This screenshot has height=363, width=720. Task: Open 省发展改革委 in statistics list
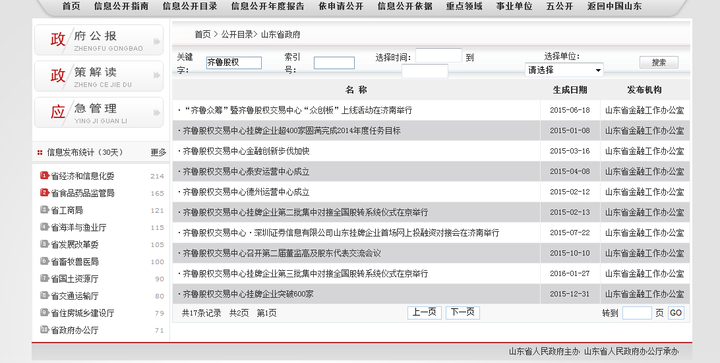[74, 245]
